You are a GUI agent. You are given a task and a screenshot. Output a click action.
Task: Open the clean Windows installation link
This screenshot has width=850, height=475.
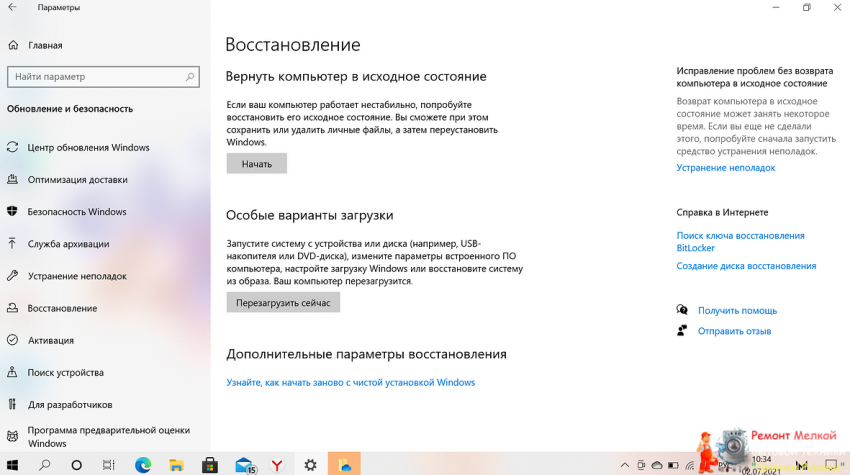click(350, 382)
